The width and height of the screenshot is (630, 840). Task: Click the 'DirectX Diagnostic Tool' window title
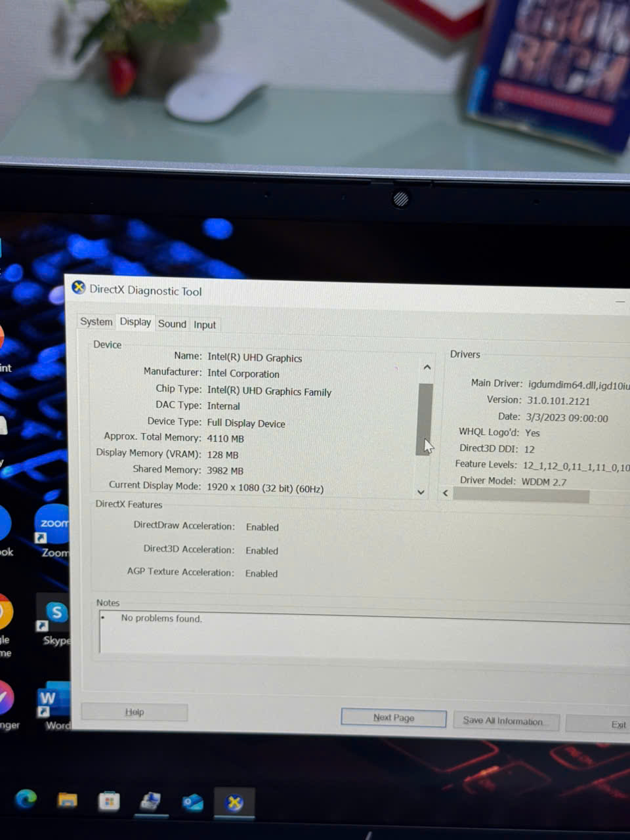146,290
